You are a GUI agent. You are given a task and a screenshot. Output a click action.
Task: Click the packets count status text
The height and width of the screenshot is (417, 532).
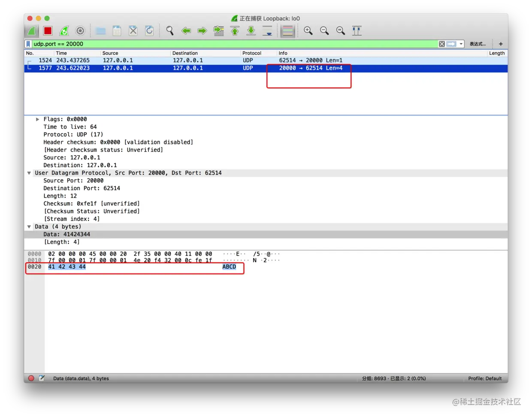click(x=394, y=379)
